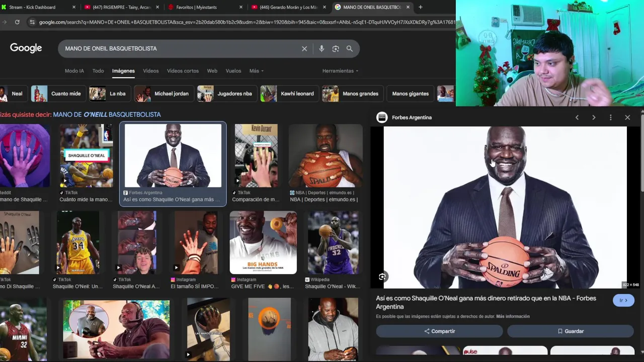Open the Web results tab
Screen dimensions: 644x362
coord(212,71)
